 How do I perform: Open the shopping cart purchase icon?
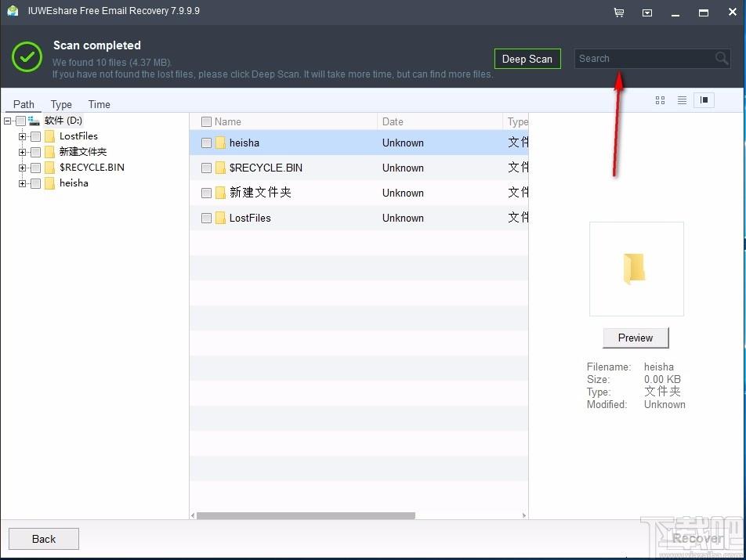[x=618, y=13]
